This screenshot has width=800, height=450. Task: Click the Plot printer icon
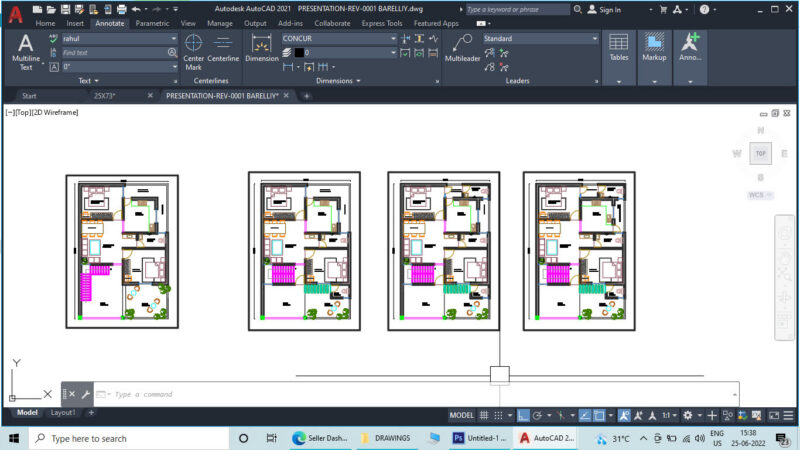(x=121, y=9)
